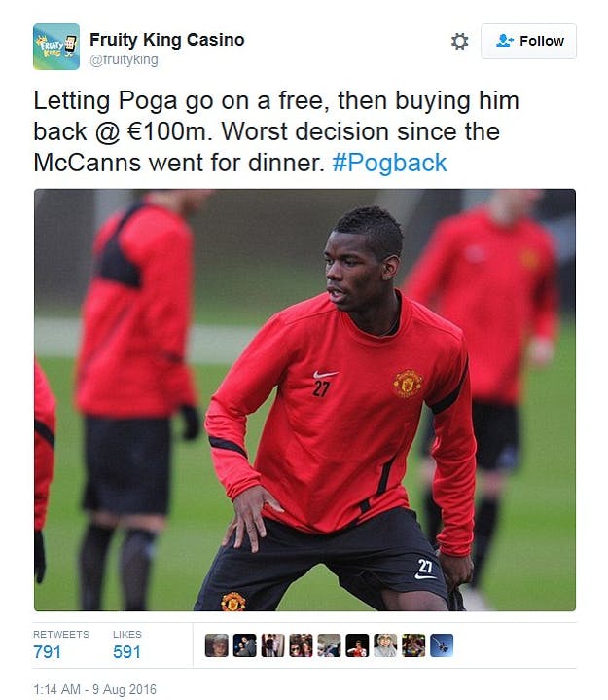Open the tweet timestamp 1:14 AM - 9 Aug 2016
Screen dimensions: 608x700
click(x=95, y=689)
